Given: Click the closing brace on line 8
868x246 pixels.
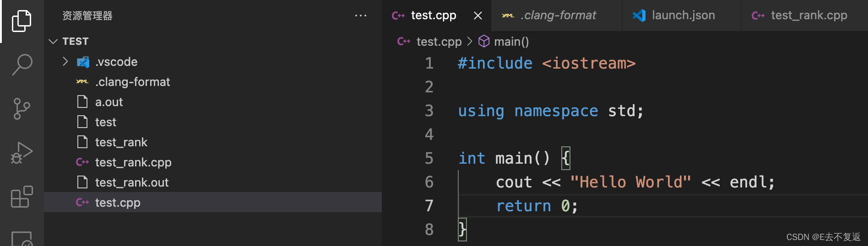Looking at the screenshot, I should [462, 229].
